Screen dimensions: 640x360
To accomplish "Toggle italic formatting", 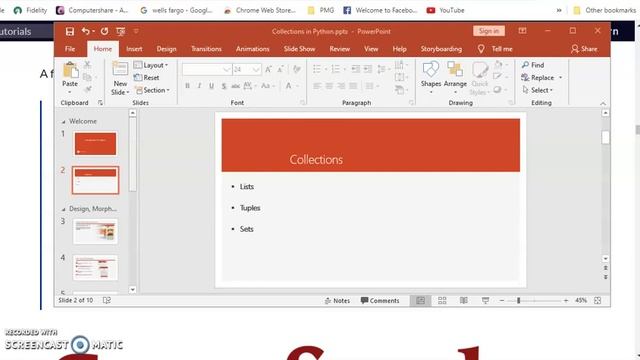I will pyautogui.click(x=199, y=86).
